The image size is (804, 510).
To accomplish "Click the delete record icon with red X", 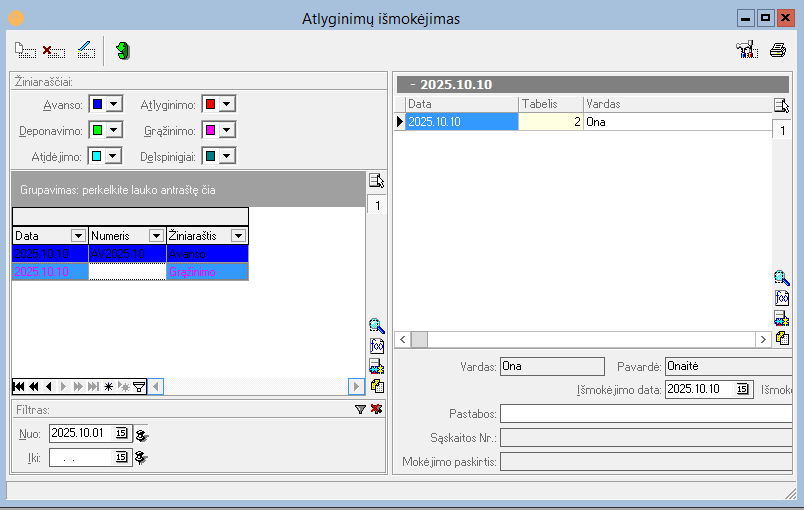I will tap(54, 51).
